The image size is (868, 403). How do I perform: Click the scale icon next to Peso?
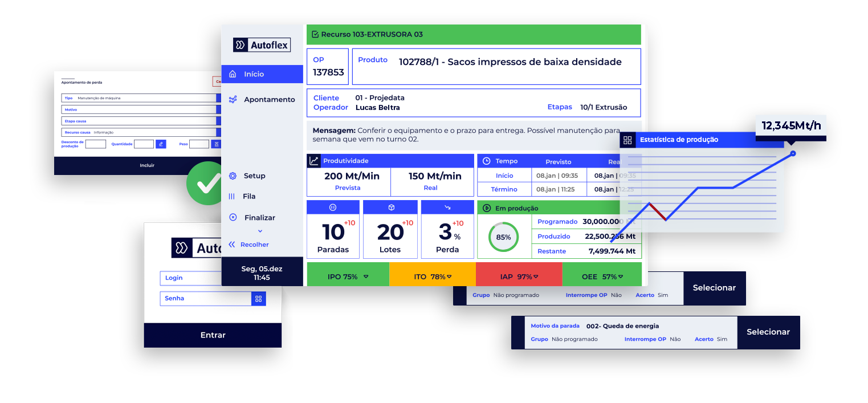click(215, 144)
